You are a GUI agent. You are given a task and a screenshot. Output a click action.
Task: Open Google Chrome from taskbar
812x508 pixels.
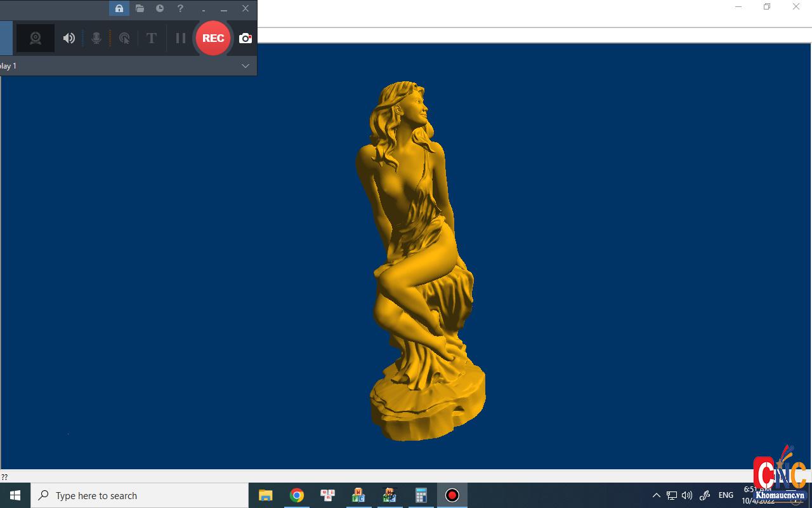pyautogui.click(x=297, y=495)
